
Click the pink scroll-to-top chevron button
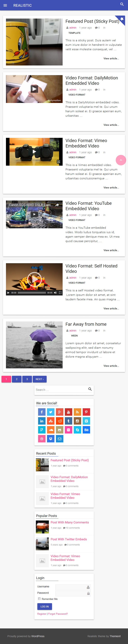pyautogui.click(x=121, y=160)
